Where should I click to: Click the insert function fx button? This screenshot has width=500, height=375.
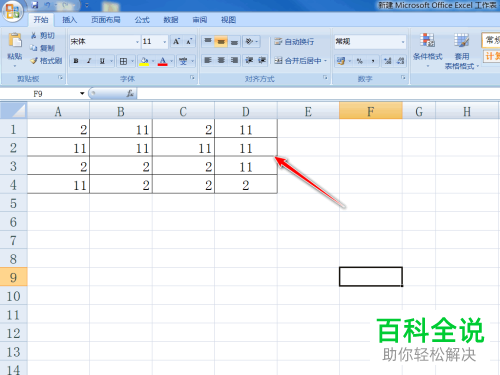click(x=130, y=94)
